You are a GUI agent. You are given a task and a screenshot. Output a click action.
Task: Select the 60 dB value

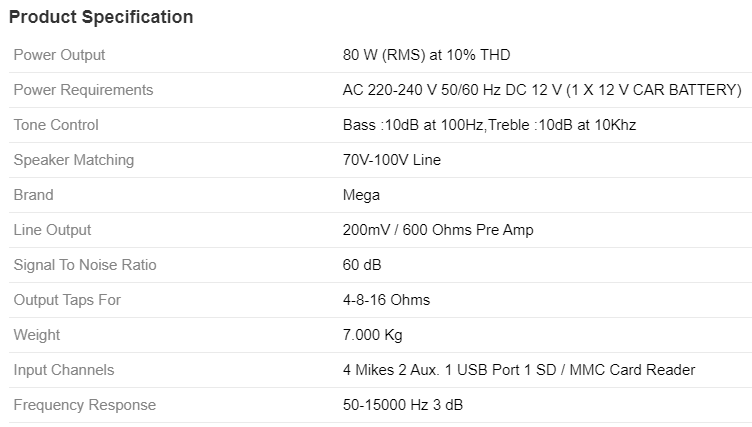click(x=362, y=265)
